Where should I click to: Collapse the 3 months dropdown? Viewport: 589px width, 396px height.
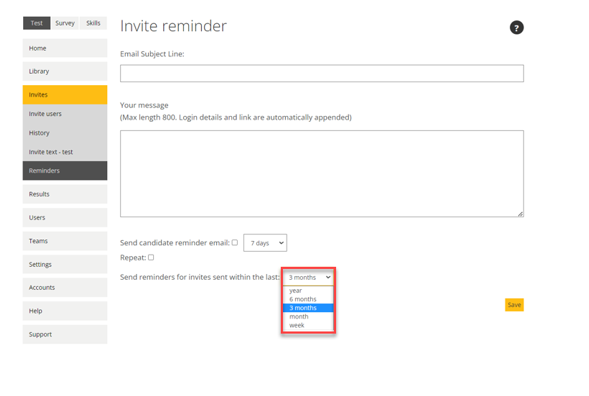coord(308,277)
